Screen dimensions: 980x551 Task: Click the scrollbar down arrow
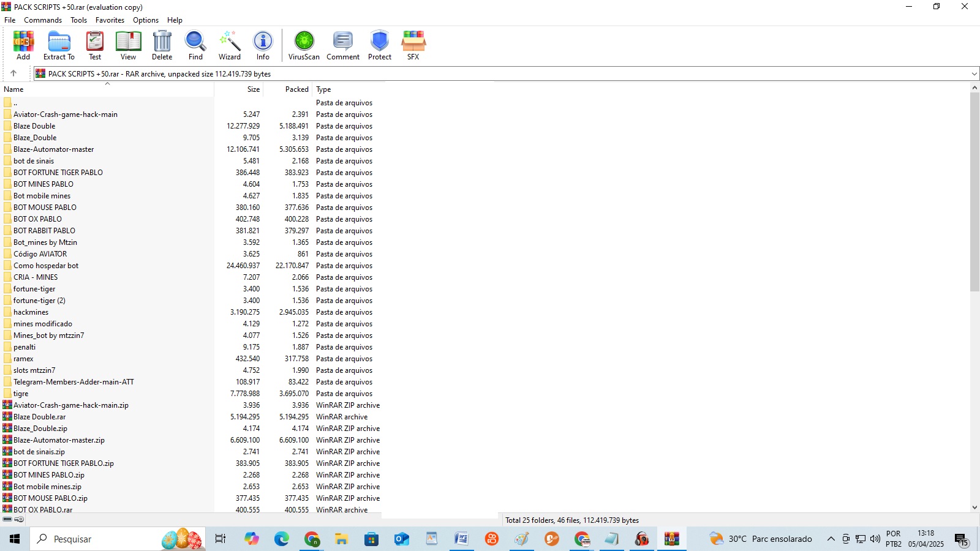coord(974,508)
